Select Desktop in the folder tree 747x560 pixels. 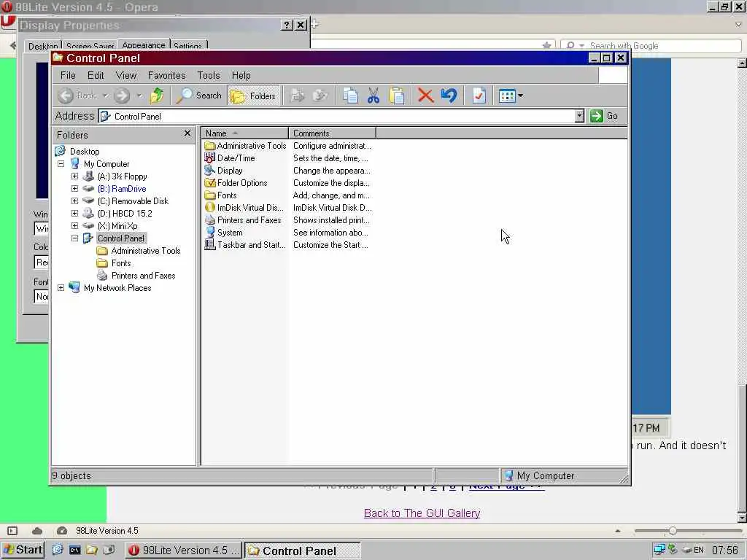pos(85,152)
